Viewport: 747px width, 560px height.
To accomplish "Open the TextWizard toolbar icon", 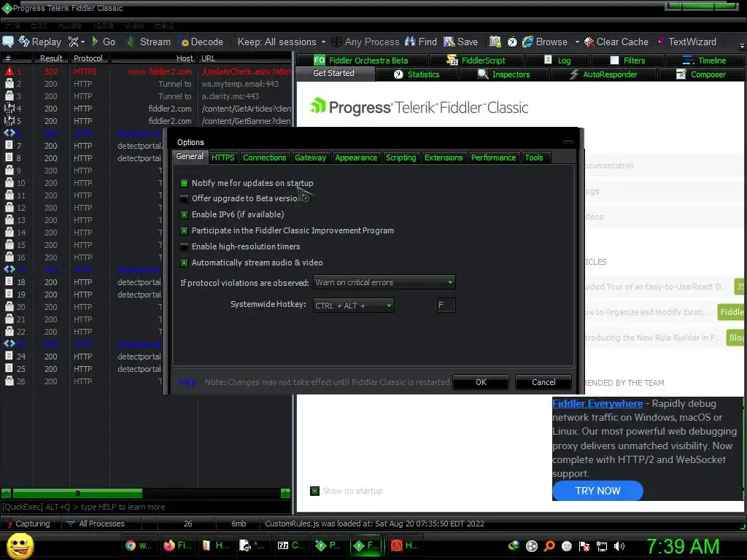I will pyautogui.click(x=661, y=42).
